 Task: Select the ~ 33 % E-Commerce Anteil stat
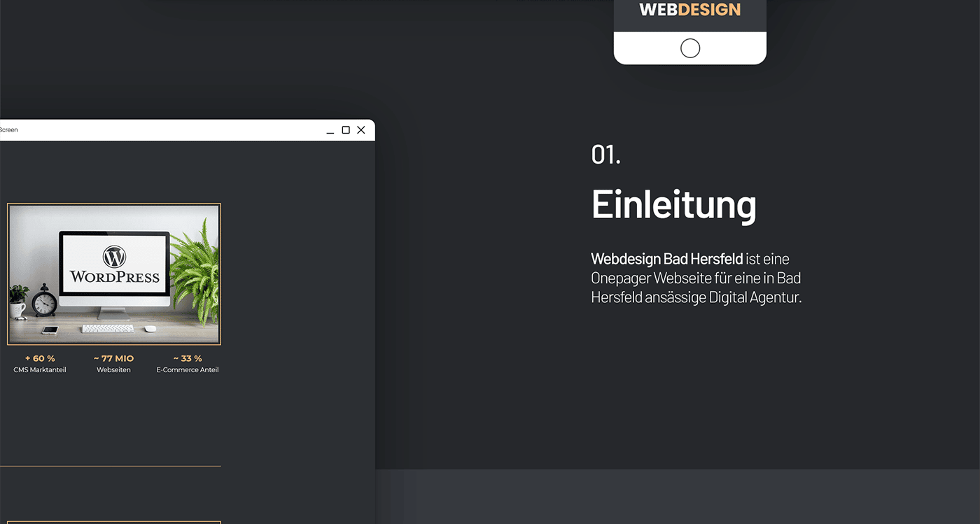point(187,357)
